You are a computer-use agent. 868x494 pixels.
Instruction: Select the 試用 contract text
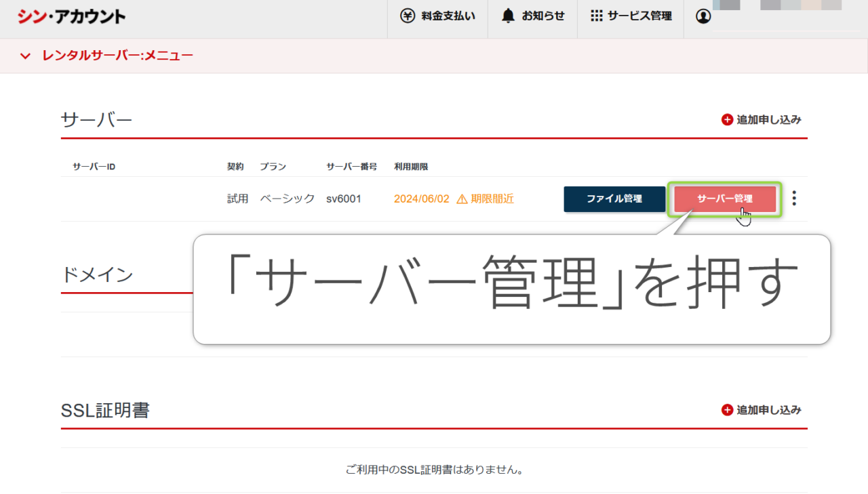238,199
